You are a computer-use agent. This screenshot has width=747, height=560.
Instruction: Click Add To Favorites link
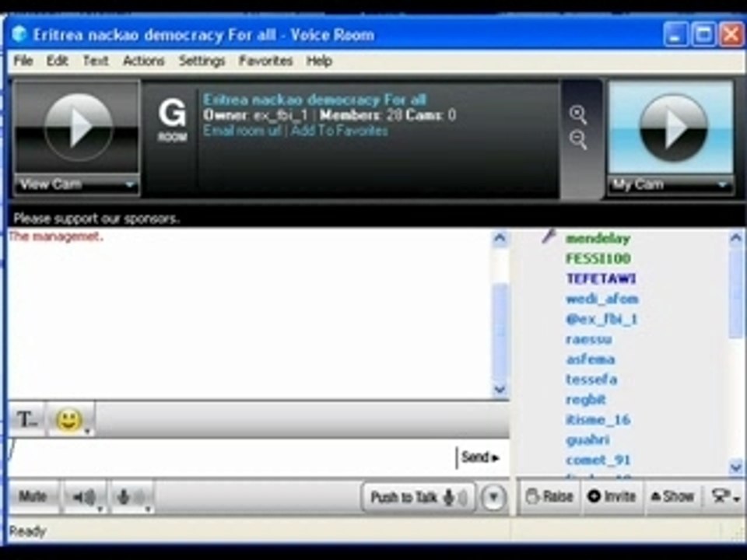click(x=339, y=131)
